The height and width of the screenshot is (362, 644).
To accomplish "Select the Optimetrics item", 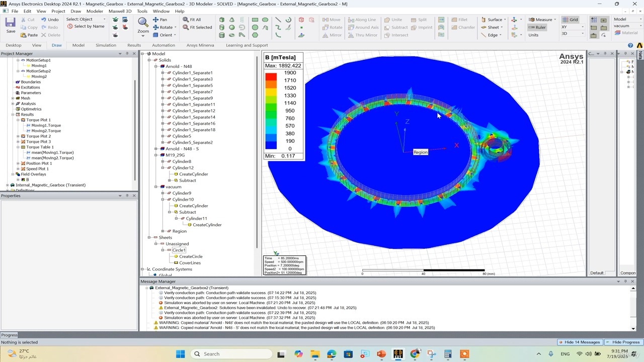I will click(x=31, y=109).
